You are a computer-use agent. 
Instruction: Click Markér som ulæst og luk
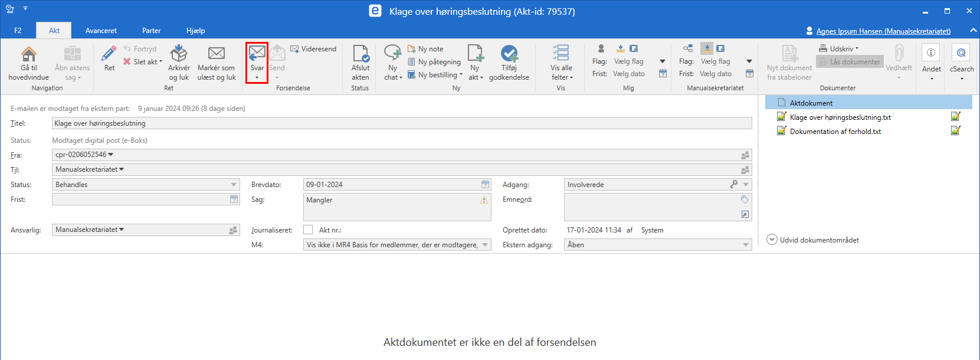coord(217,62)
